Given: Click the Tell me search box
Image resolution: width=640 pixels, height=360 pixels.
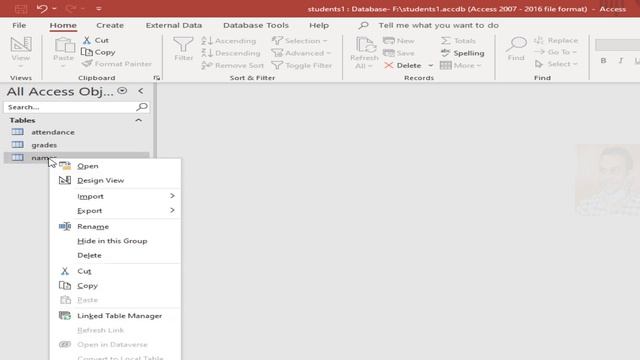Looking at the screenshot, I should (x=438, y=25).
